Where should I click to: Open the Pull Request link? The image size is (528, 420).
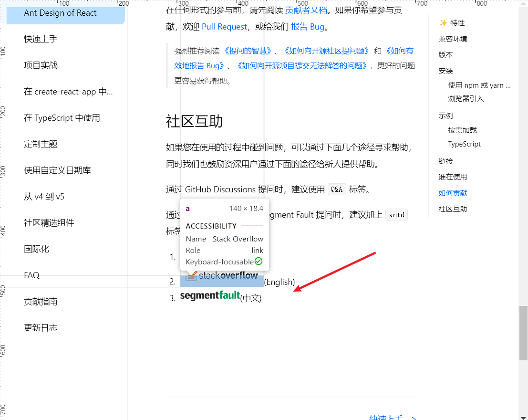tap(224, 27)
